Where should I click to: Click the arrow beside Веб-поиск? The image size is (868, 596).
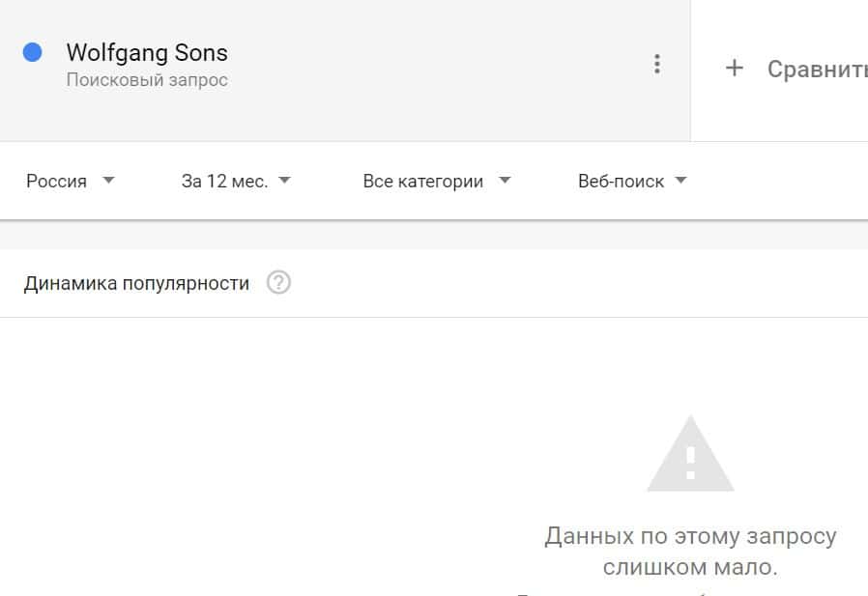click(x=680, y=181)
